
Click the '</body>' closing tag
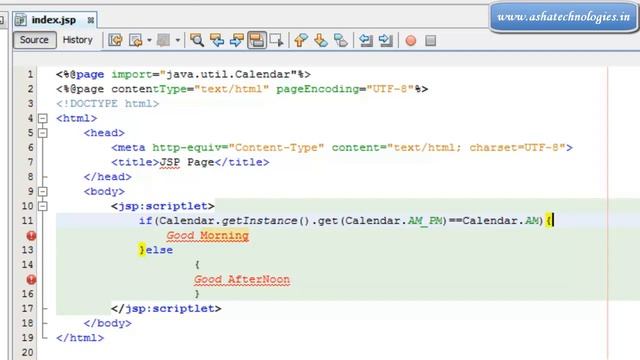(107, 323)
